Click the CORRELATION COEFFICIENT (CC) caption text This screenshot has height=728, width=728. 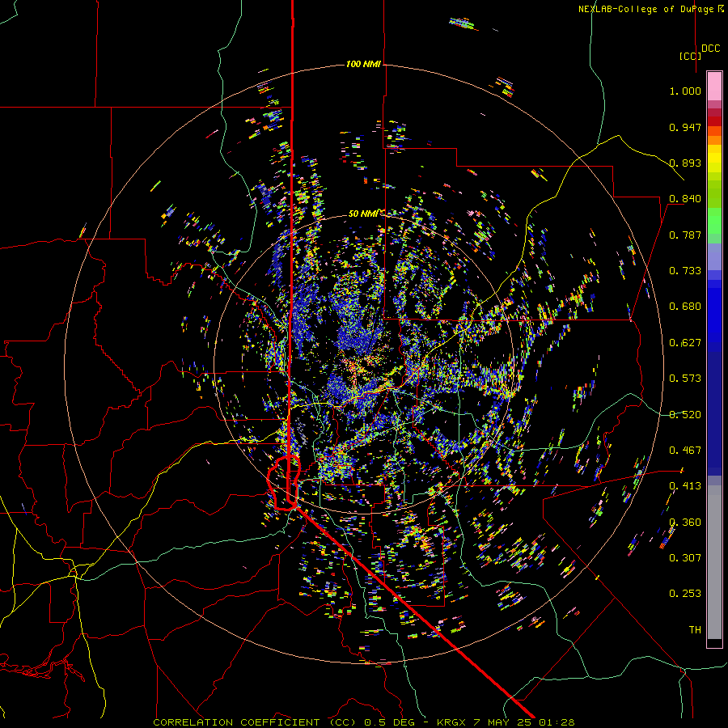click(x=255, y=722)
